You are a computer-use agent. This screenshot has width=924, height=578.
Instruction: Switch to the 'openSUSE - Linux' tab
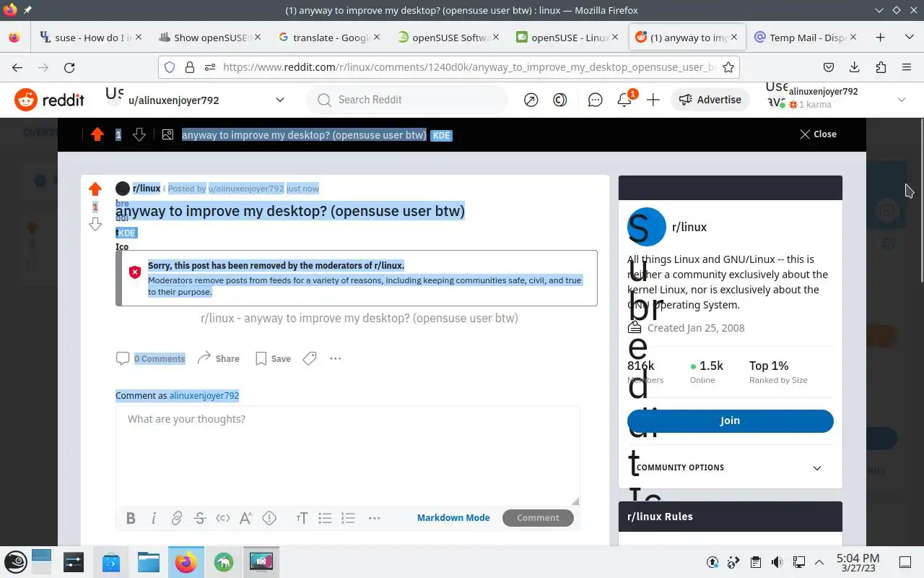tap(567, 38)
